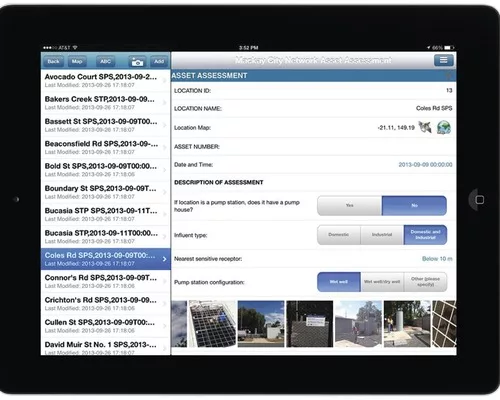This screenshot has height=400, width=500.
Task: Choose Domestic influent type
Action: (339, 235)
